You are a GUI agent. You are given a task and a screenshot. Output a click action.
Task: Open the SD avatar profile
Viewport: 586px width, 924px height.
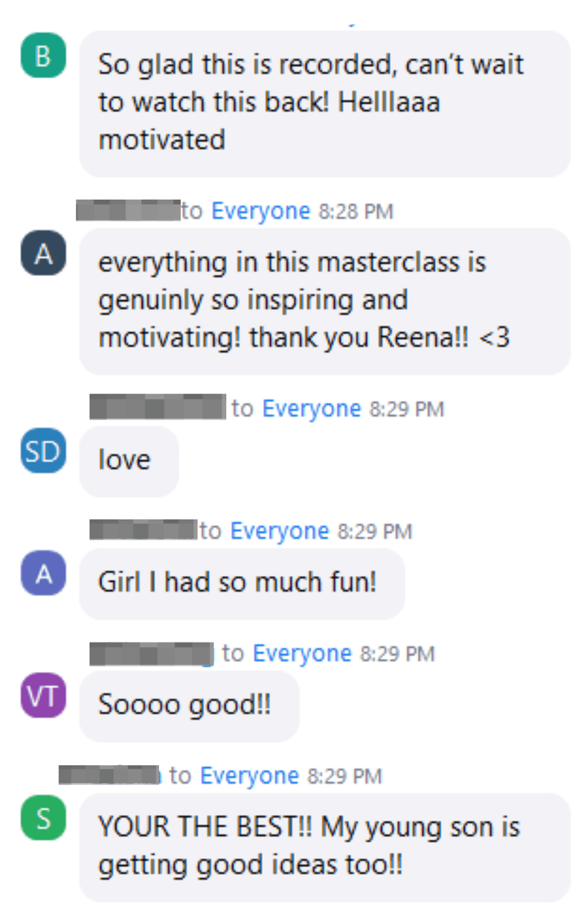click(43, 450)
